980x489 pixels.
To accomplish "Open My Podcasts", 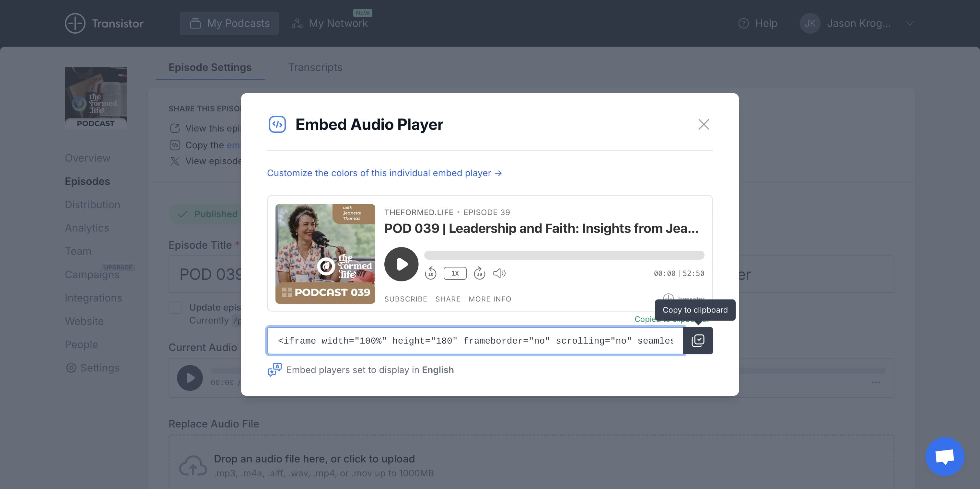I will click(229, 23).
